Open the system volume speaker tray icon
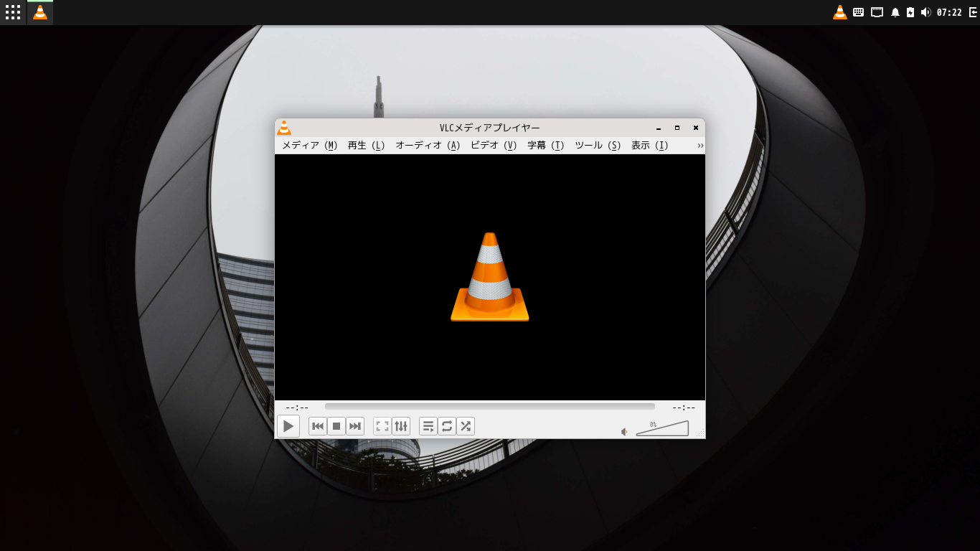 click(925, 12)
